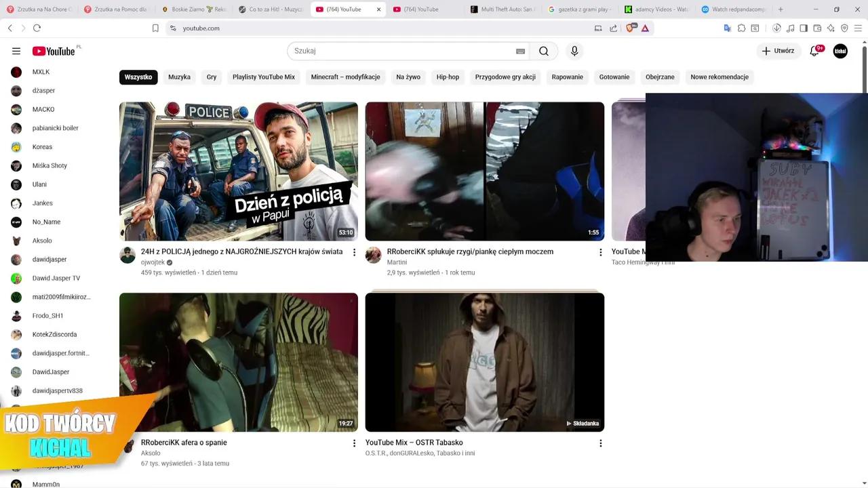Open the YouTube guide hamburger menu
The height and width of the screenshot is (488, 868).
[x=16, y=51]
